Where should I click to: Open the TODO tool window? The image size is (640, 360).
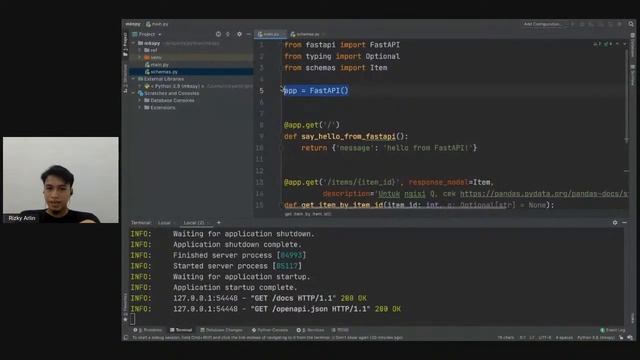340,330
